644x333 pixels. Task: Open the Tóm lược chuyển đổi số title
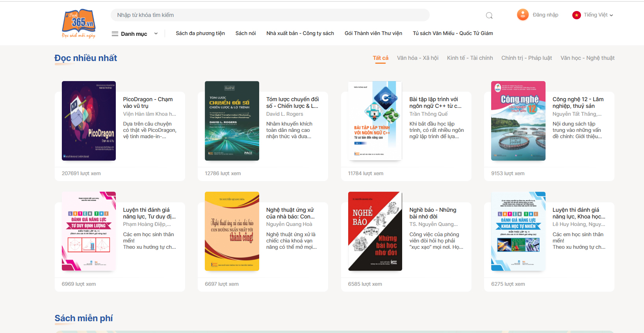click(x=292, y=102)
